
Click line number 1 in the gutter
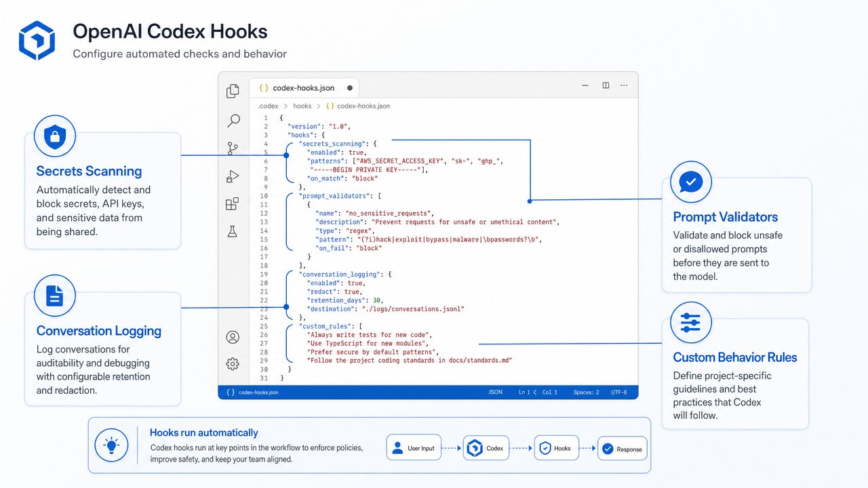coord(266,118)
